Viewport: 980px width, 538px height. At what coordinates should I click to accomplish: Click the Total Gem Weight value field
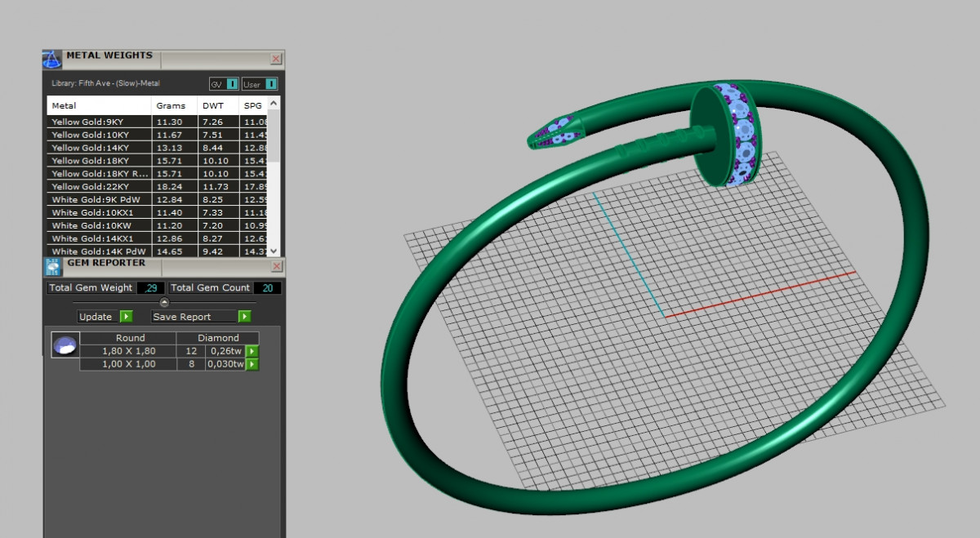tap(151, 288)
